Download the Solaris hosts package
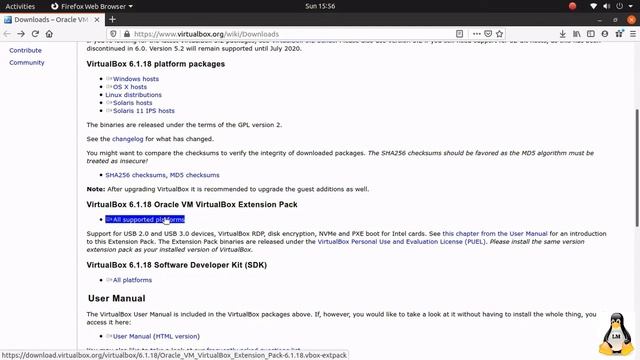The image size is (640, 360). (132, 103)
